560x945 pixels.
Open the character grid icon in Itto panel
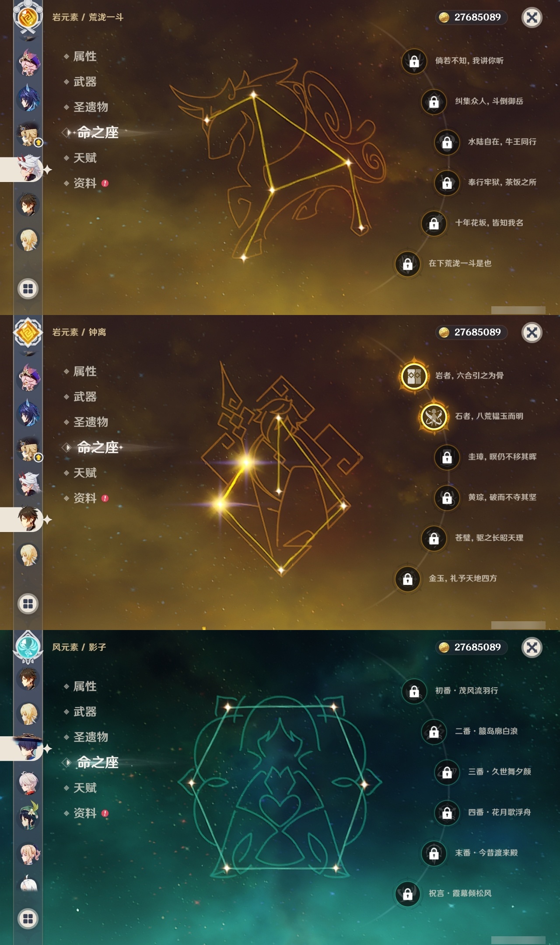coord(28,289)
